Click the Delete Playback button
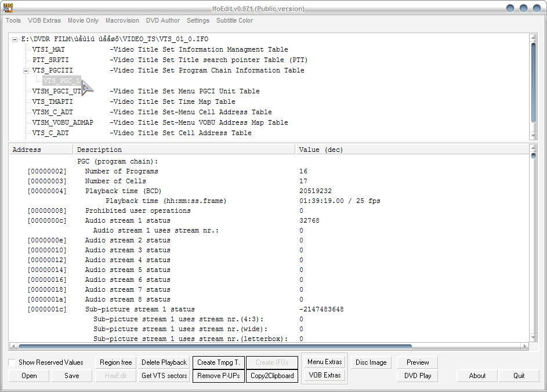Screen dimensions: 547x392 tap(164, 362)
